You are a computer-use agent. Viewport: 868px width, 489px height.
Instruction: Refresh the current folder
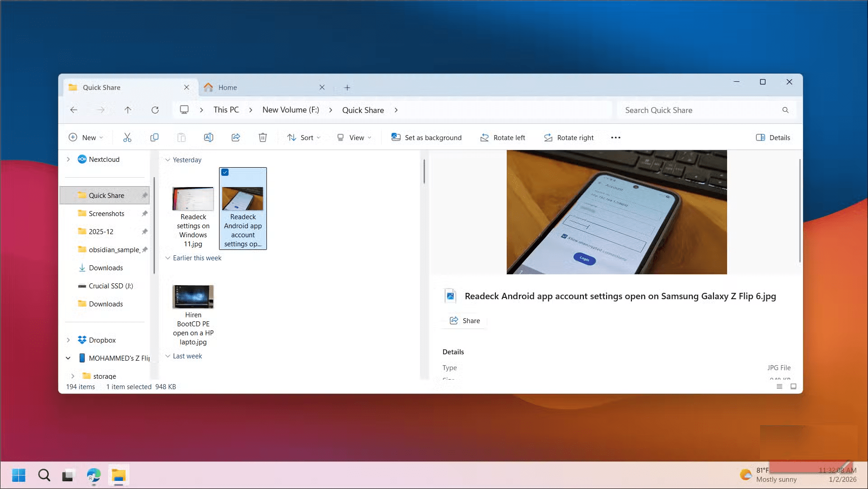tap(155, 110)
